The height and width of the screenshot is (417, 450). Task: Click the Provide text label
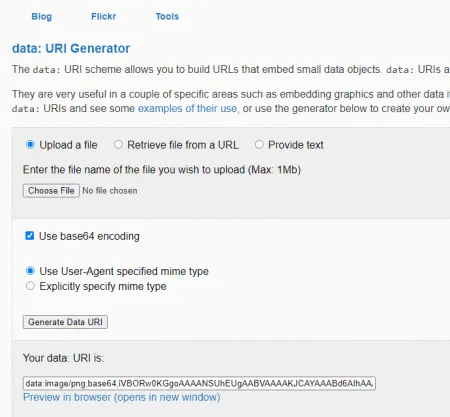point(296,145)
